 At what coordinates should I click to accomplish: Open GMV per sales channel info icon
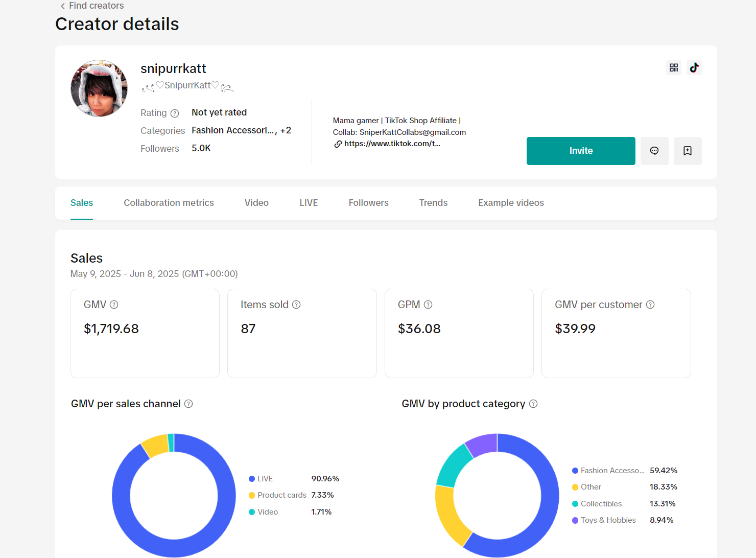coord(188,404)
